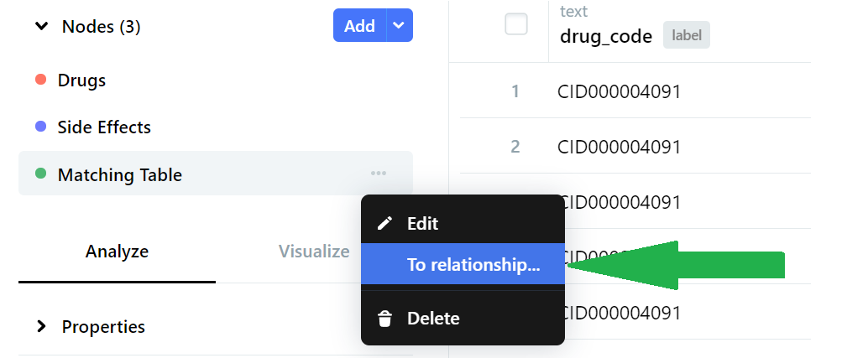
Task: Select the Drugs node
Action: coord(81,80)
